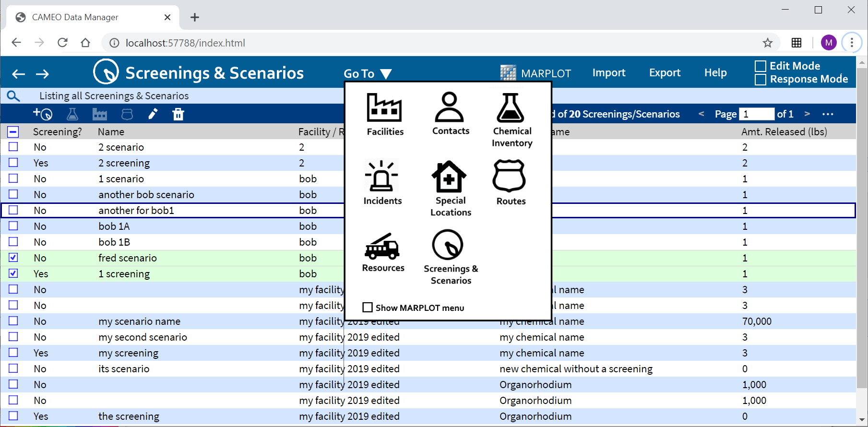Open the Export menu

[665, 73]
